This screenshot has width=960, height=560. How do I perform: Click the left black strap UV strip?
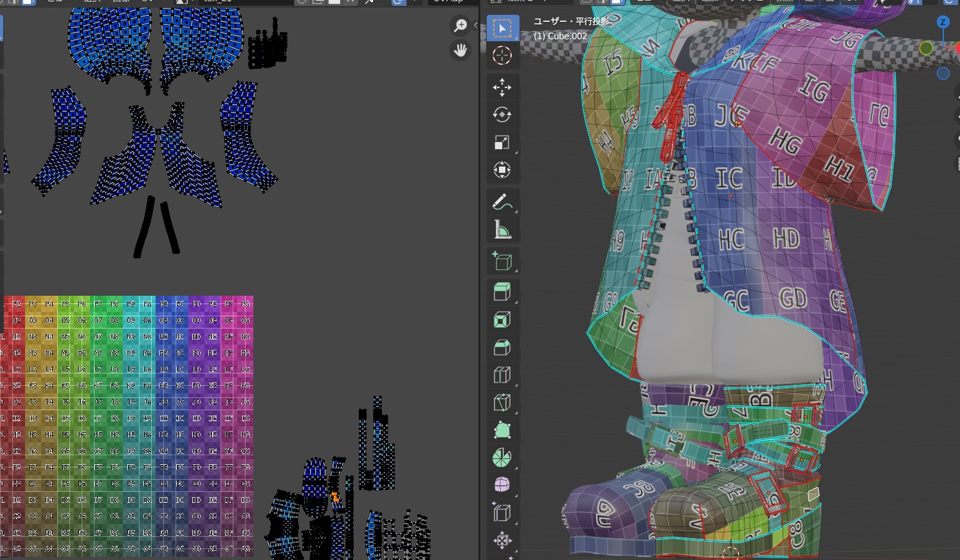[x=144, y=227]
